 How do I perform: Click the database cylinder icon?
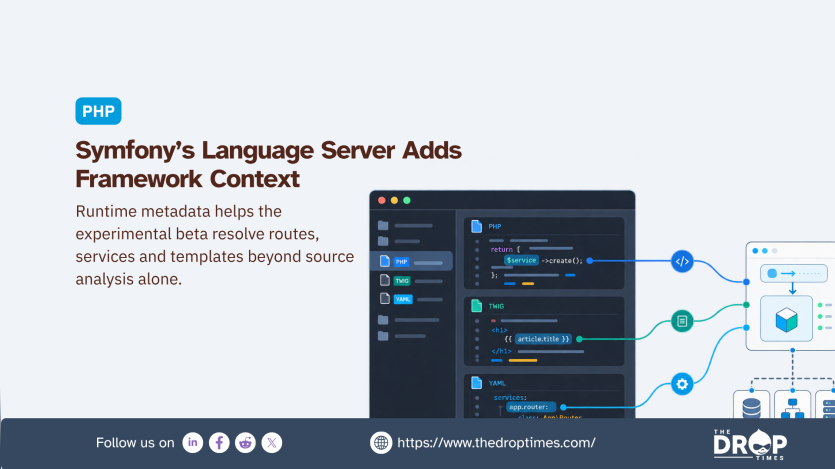pyautogui.click(x=751, y=407)
